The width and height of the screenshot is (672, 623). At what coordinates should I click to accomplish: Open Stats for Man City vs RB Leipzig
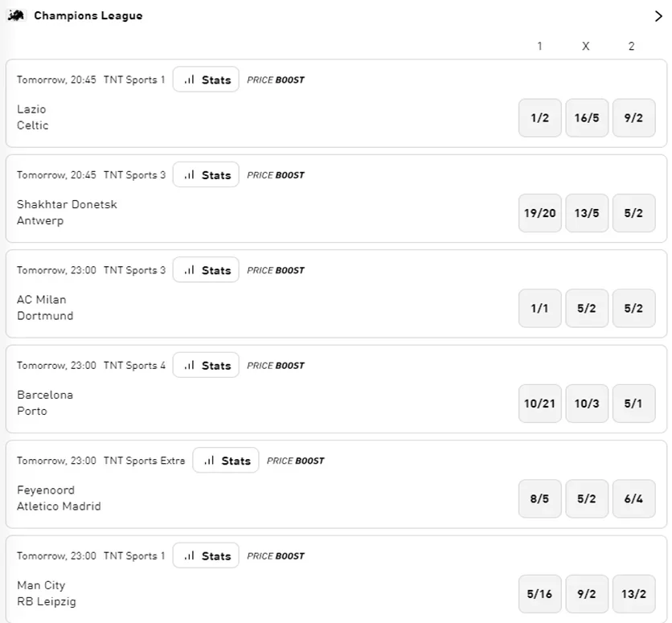click(206, 555)
